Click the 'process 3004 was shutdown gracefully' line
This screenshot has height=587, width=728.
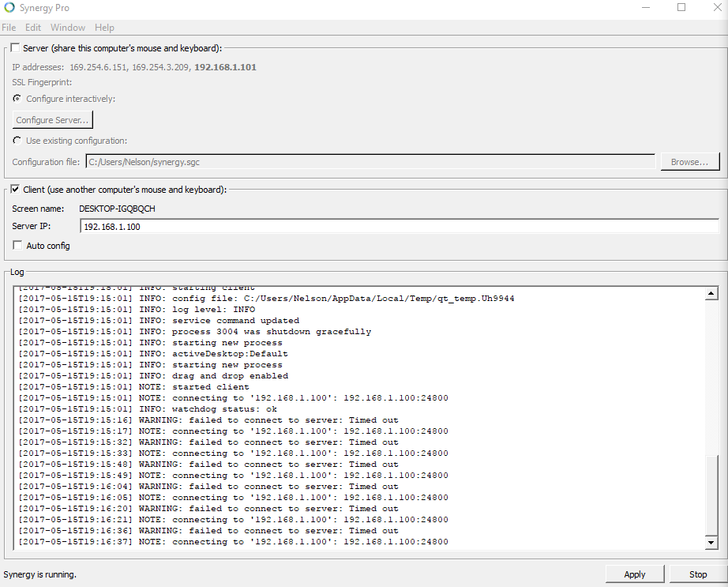tap(195, 332)
